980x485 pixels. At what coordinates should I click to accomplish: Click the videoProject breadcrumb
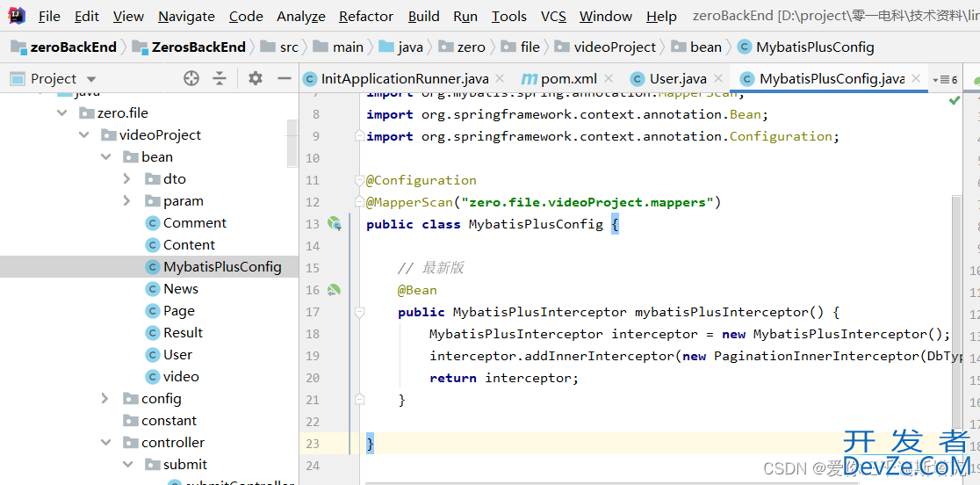606,47
